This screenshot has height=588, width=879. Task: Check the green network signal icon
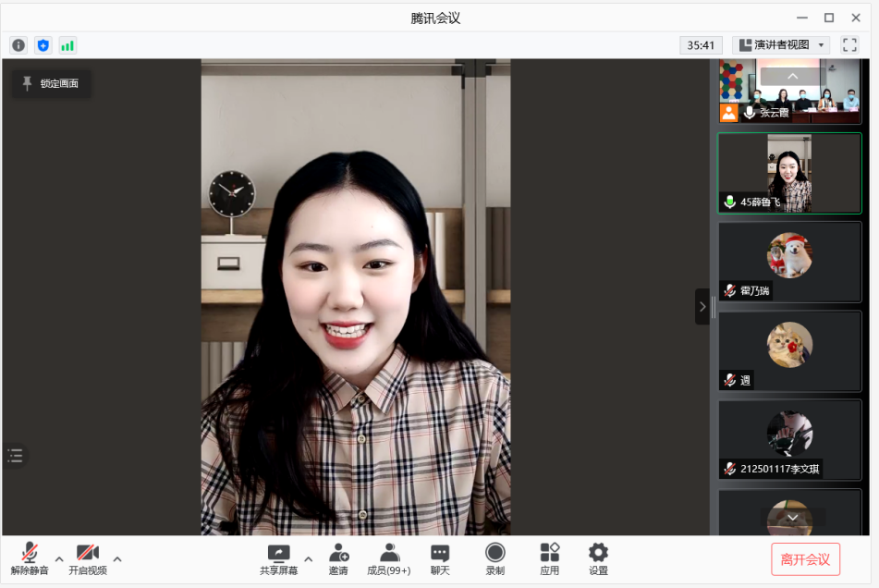point(67,45)
